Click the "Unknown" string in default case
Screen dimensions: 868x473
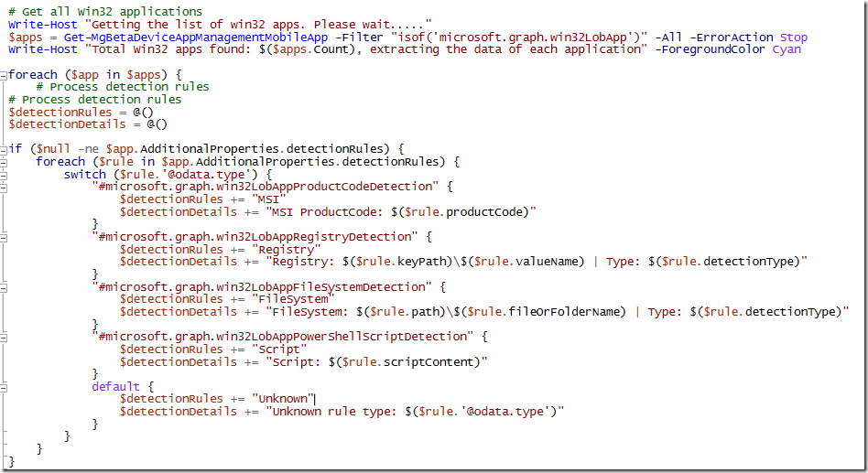point(282,398)
